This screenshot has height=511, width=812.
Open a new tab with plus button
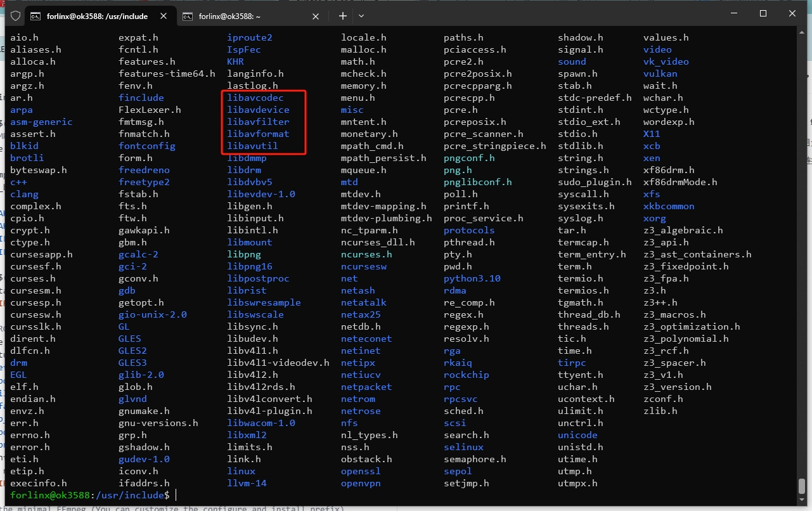343,15
